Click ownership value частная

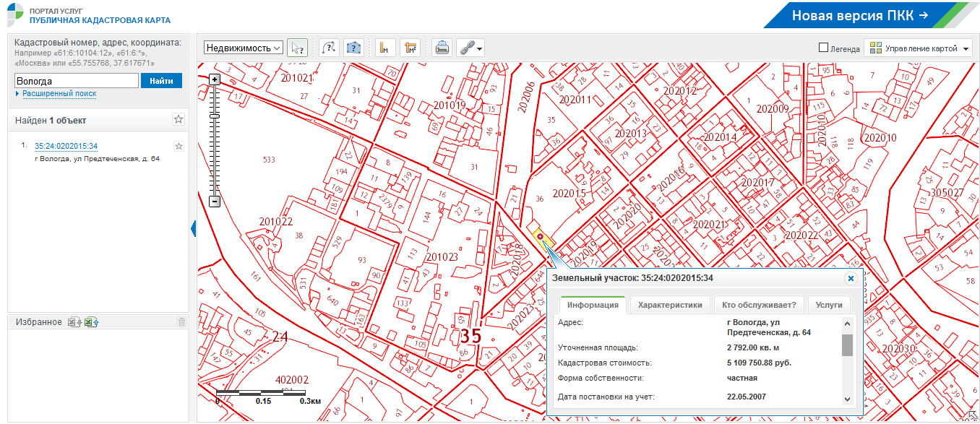tap(742, 378)
